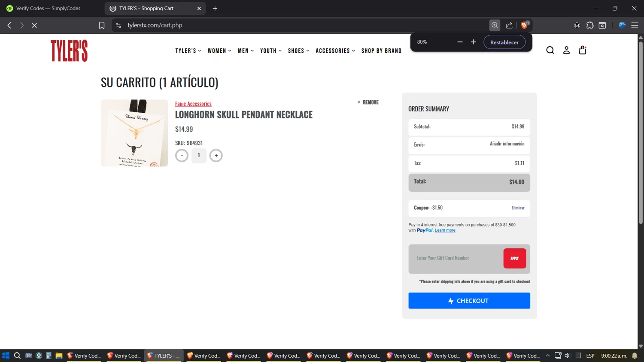Click Eliminar to remove coupon
Viewport: 644px width, 362px height.
coord(518,208)
